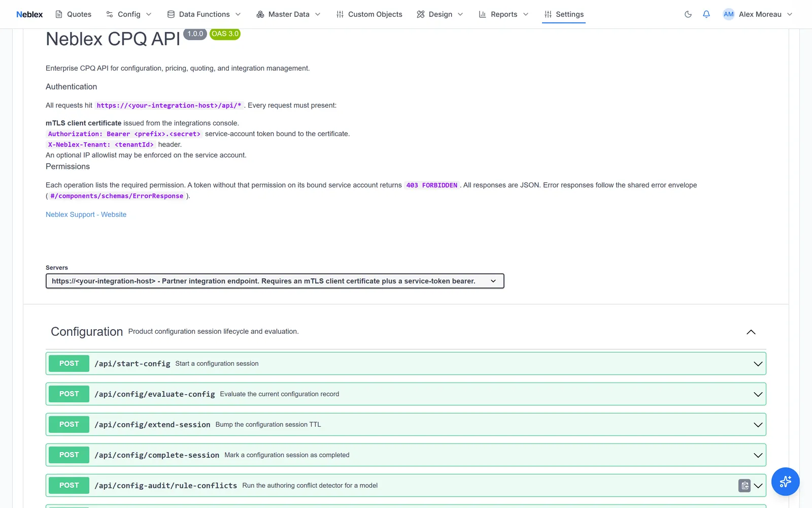
Task: Click the Design tools icon
Action: [x=421, y=14]
